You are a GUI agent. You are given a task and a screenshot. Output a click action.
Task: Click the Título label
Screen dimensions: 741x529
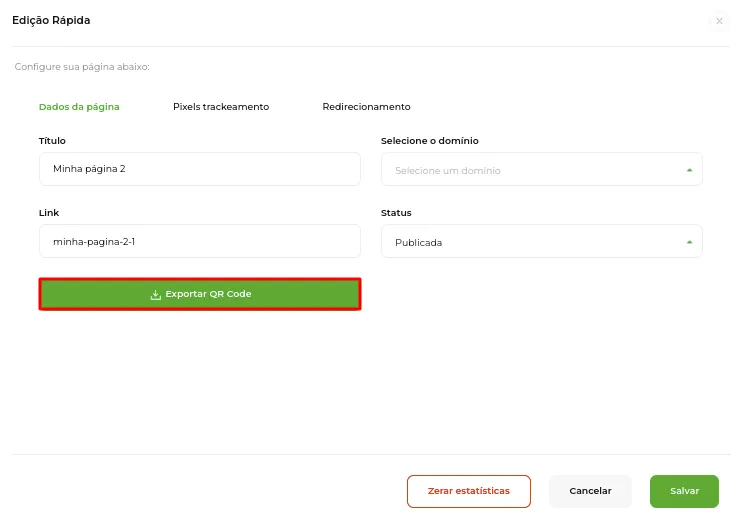pos(52,141)
